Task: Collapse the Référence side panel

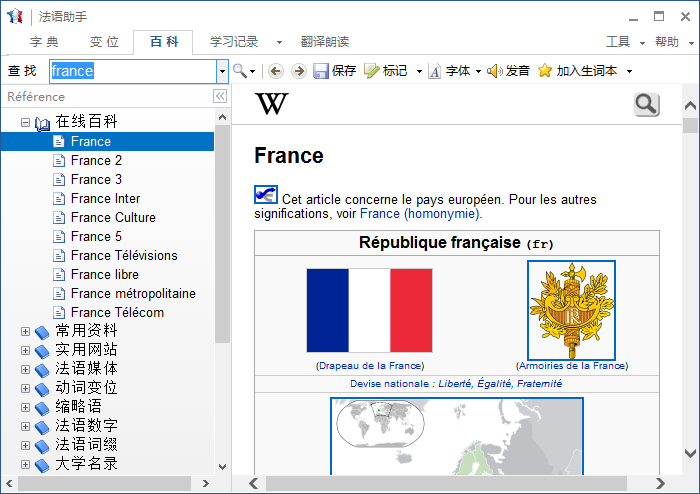Action: coord(220,96)
